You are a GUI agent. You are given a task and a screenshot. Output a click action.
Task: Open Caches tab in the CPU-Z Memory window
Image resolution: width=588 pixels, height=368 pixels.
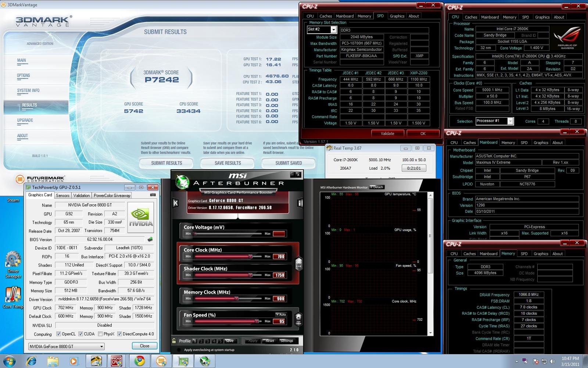(x=469, y=254)
